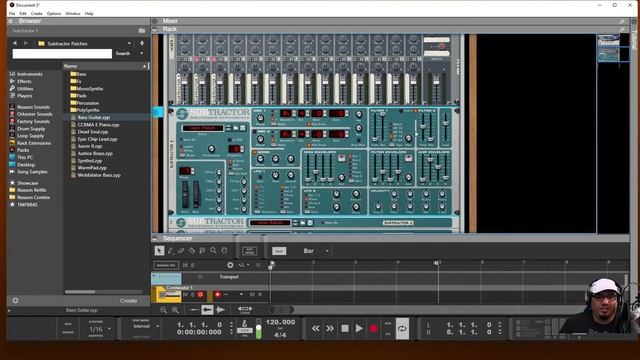Toggle record enable on Combinator 1 track
Image resolution: width=640 pixels, height=360 pixels.
[x=200, y=294]
